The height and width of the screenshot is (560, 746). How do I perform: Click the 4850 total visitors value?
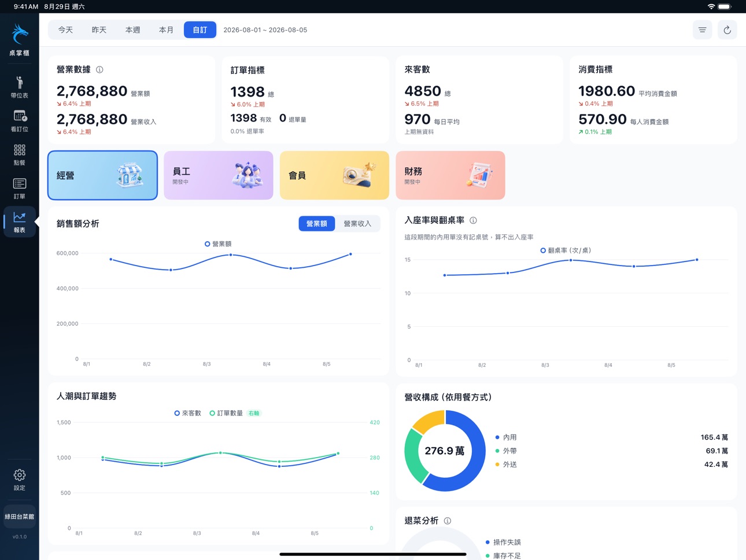(423, 91)
